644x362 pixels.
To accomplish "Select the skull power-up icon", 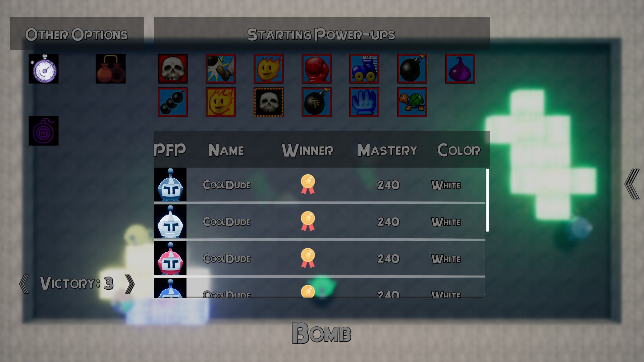I will [173, 68].
